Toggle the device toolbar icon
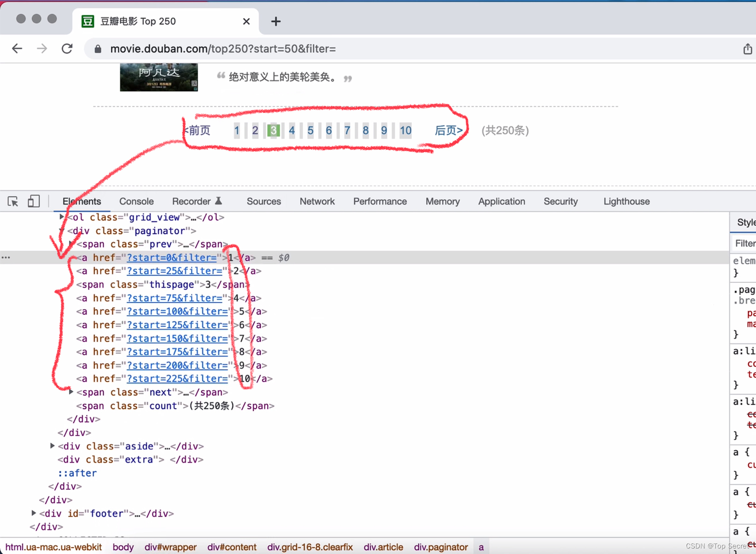This screenshot has height=554, width=756. 34,201
